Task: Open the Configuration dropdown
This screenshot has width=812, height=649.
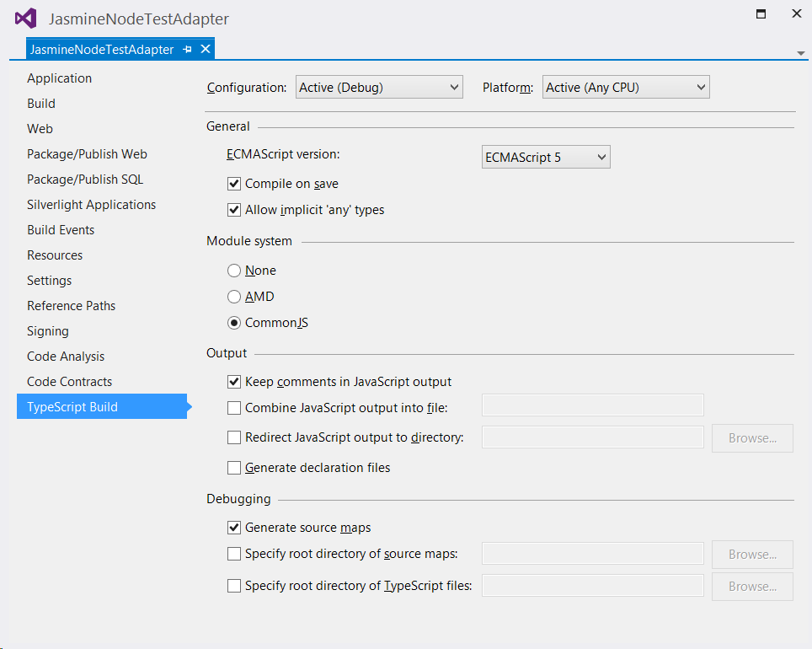Action: (378, 86)
